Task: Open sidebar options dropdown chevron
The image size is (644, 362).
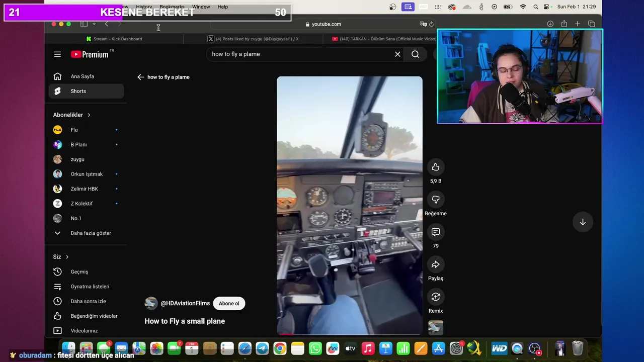Action: 94,24
